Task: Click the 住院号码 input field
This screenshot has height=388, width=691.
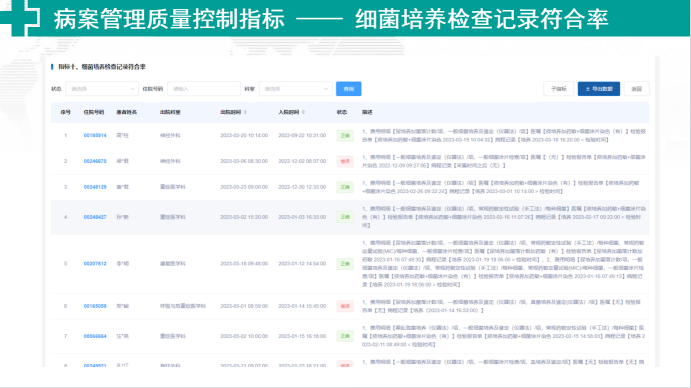Action: [x=204, y=89]
